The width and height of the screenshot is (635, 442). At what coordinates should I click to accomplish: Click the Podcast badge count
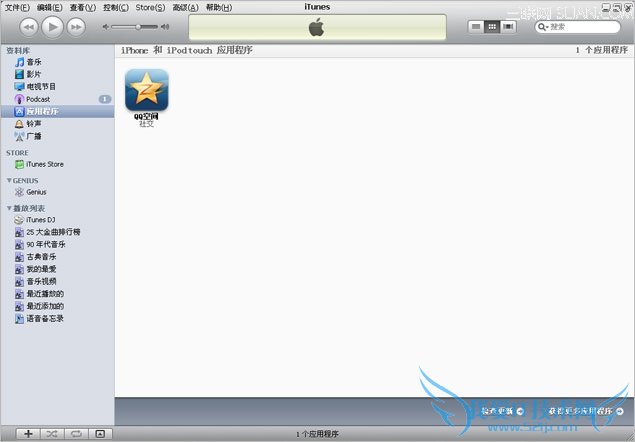click(x=105, y=99)
